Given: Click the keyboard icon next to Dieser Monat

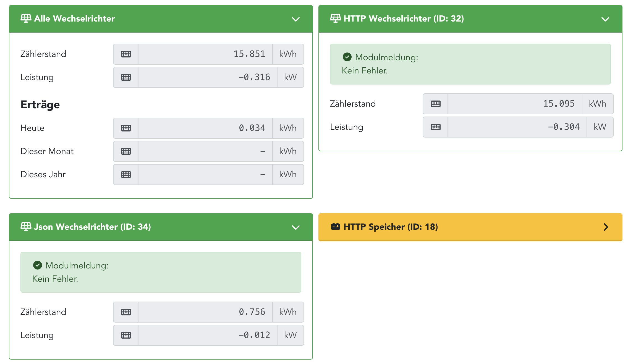Looking at the screenshot, I should click(x=126, y=151).
